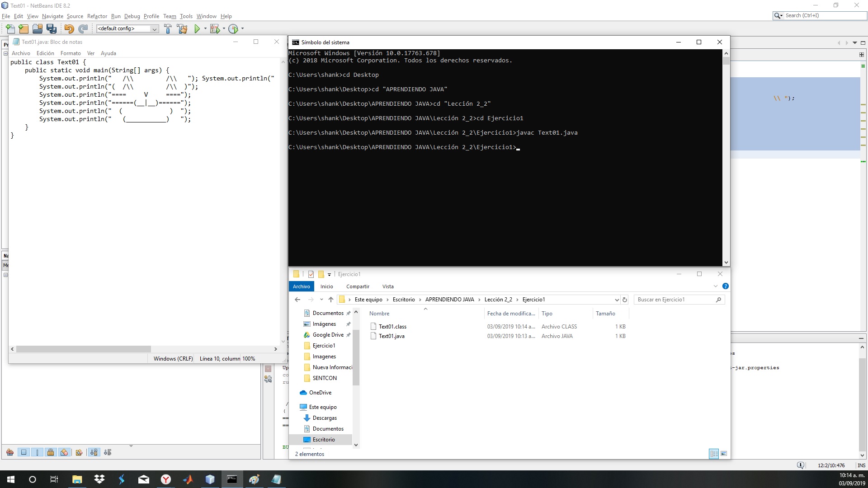Screen dimensions: 868x488
Task: Toggle Quick Access checkmark icon in Explorer toolbar
Action: click(311, 274)
